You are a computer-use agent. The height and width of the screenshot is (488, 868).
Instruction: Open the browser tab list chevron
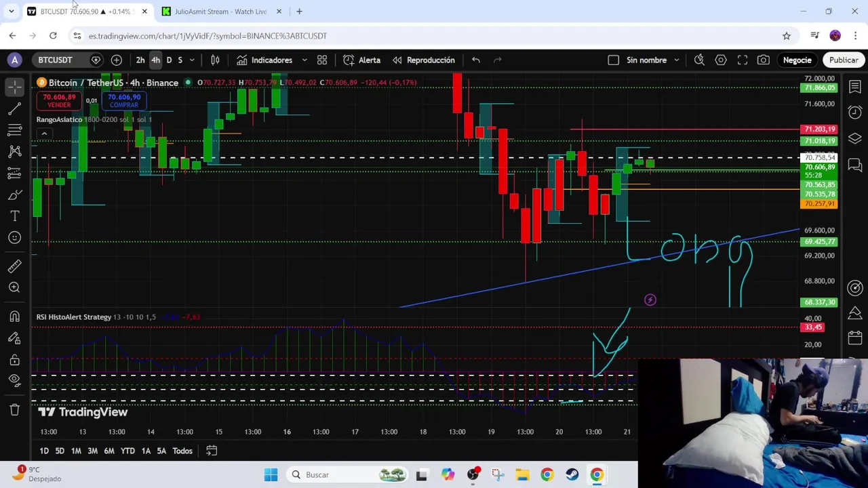12,12
